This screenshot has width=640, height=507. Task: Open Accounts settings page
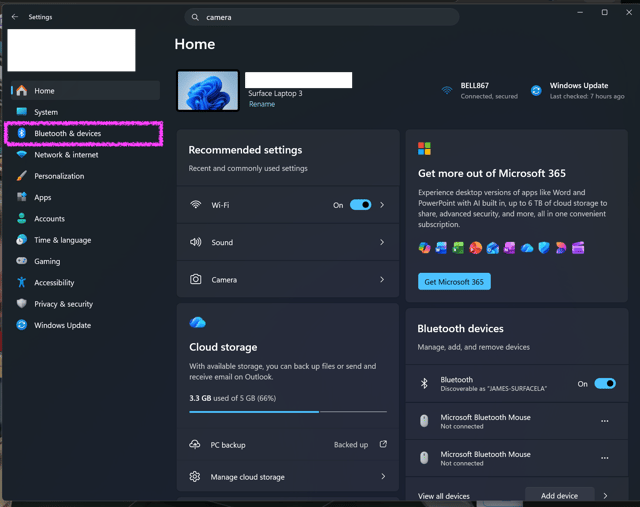click(x=85, y=218)
